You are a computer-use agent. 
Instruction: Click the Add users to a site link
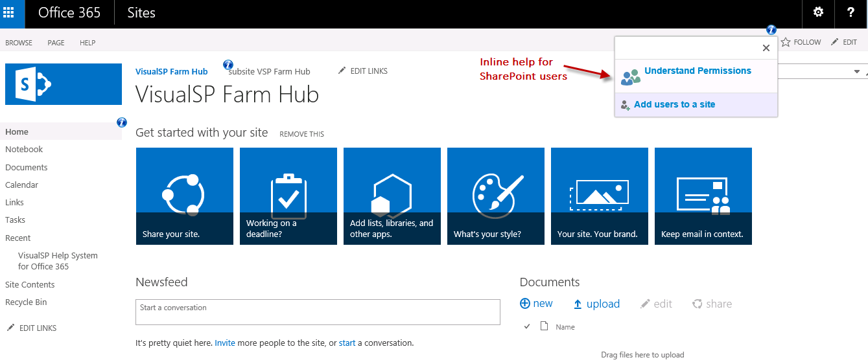coord(675,104)
